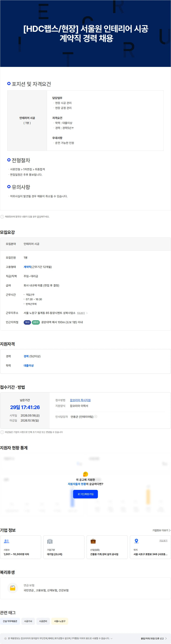
Task: Click the circle bullet icon beside 유의사항
Action: (9, 186)
